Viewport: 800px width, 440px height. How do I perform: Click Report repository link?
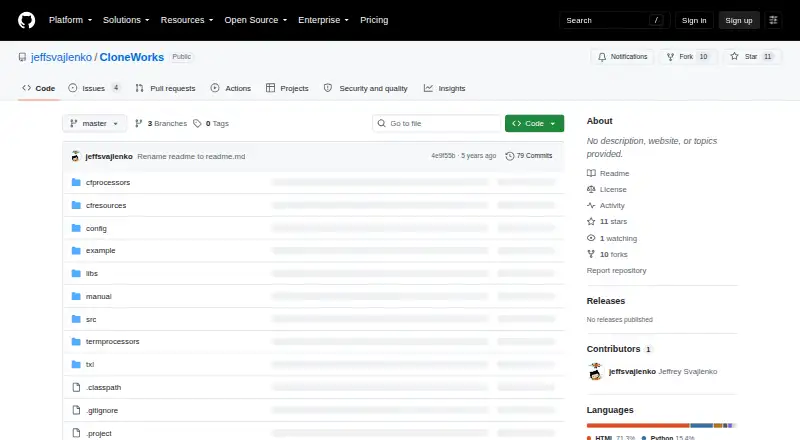(616, 271)
